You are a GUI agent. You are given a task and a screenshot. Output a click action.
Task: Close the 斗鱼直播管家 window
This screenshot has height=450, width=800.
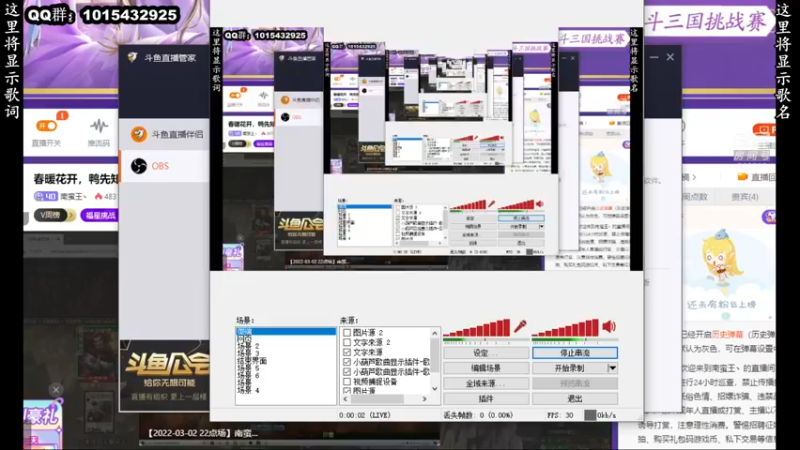pos(670,57)
